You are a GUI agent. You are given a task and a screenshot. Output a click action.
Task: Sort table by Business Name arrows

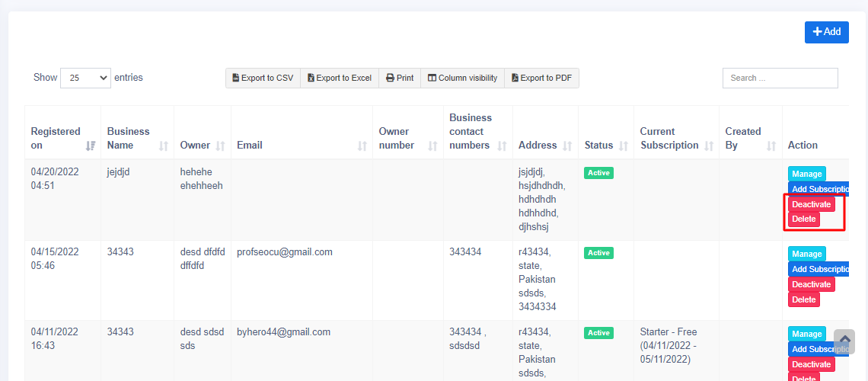163,146
